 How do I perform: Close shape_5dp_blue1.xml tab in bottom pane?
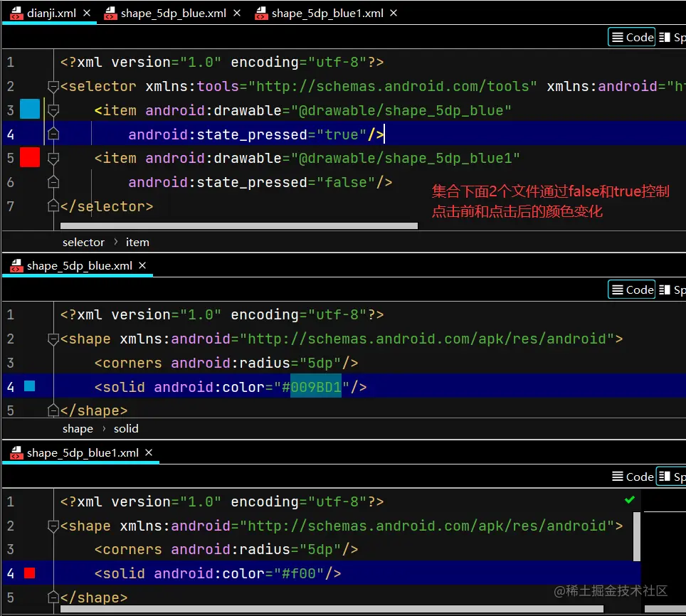tap(149, 452)
